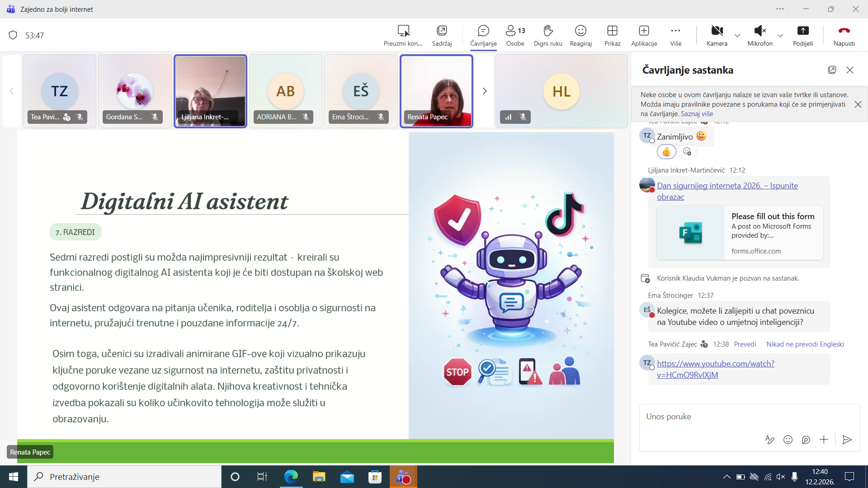Click the Raise hand (Digni ruku) icon

click(x=548, y=31)
